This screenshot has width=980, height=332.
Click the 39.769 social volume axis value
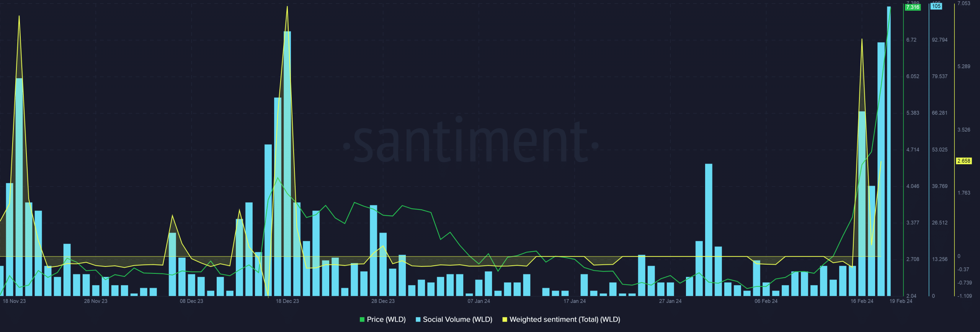coord(940,186)
